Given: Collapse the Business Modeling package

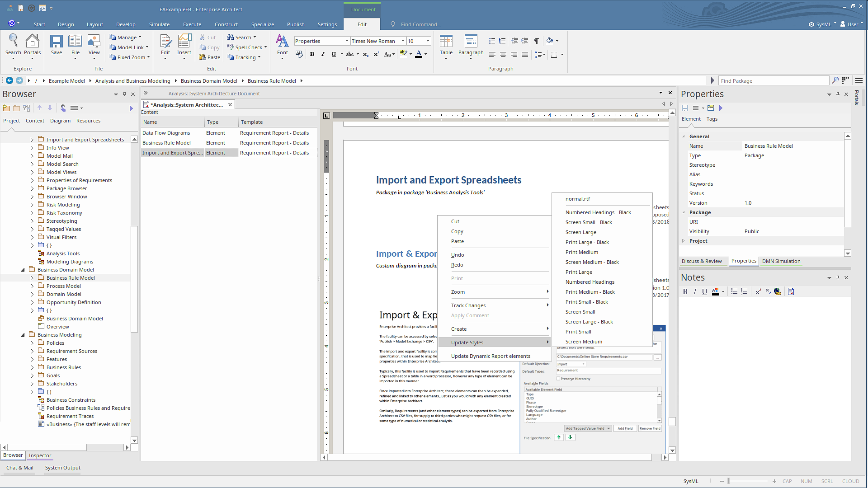Looking at the screenshot, I should click(23, 335).
